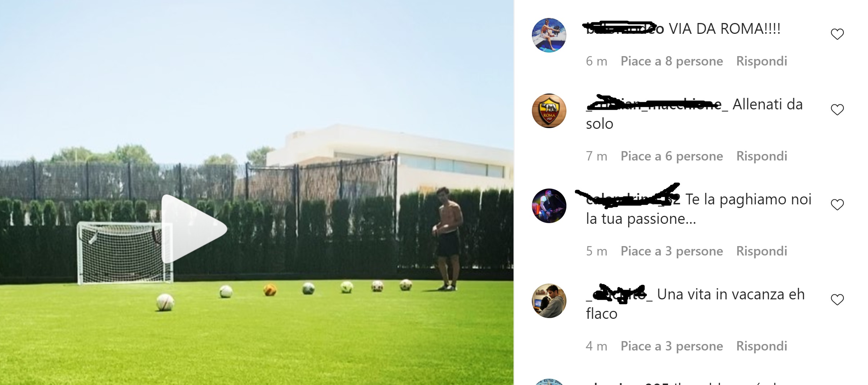This screenshot has width=868, height=385.
Task: View 3 likes on 'Una vita in vacanza' comment
Action: pyautogui.click(x=672, y=346)
